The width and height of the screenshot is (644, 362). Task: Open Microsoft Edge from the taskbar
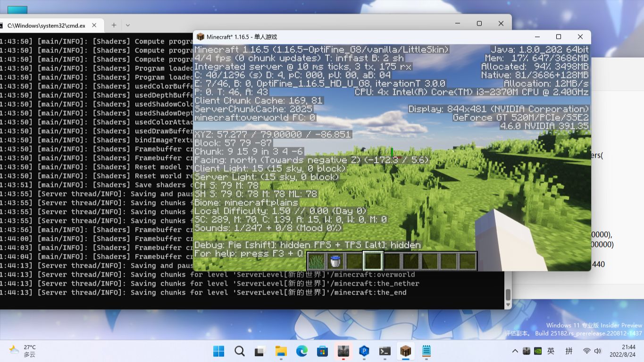tap(302, 351)
